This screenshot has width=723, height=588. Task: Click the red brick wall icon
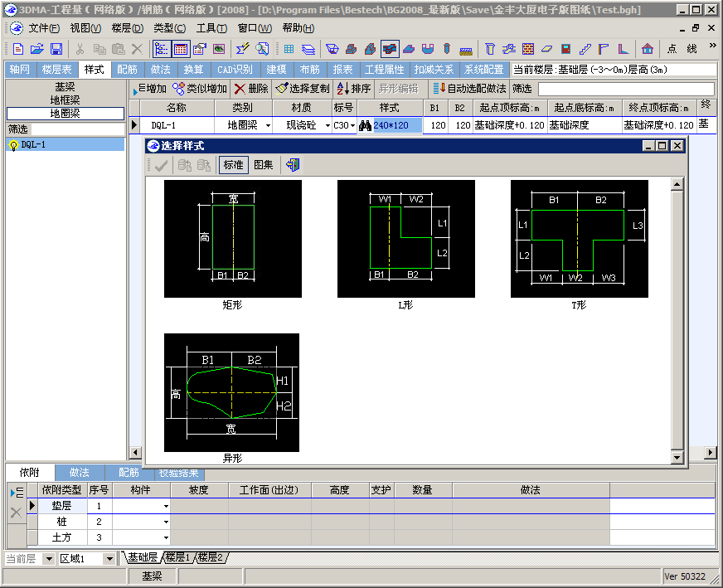coord(528,49)
